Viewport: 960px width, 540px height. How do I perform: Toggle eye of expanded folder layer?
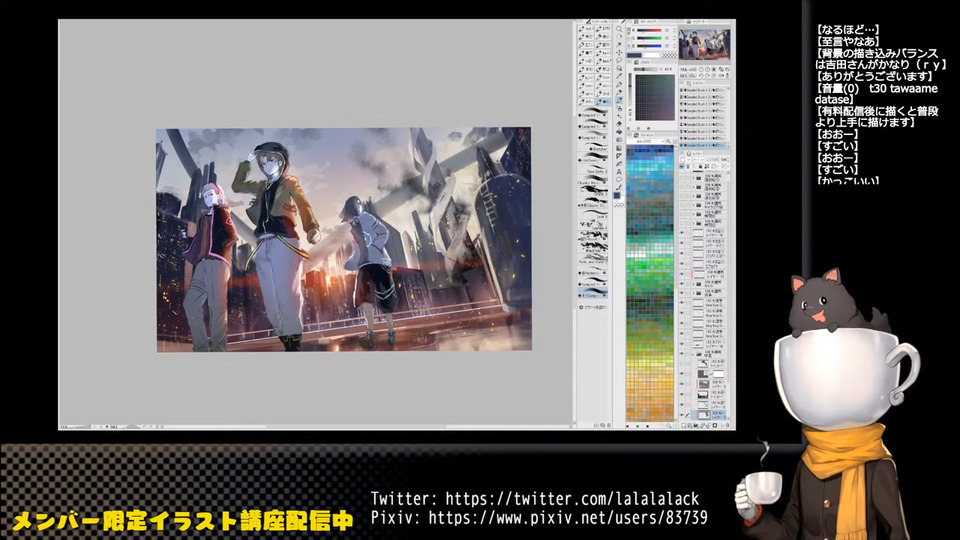pyautogui.click(x=681, y=354)
